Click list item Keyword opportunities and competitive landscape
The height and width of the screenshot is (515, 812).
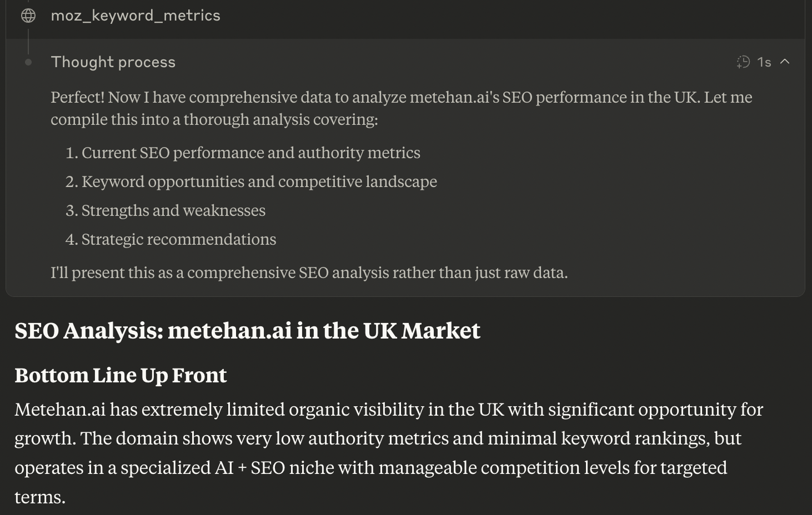(x=259, y=181)
